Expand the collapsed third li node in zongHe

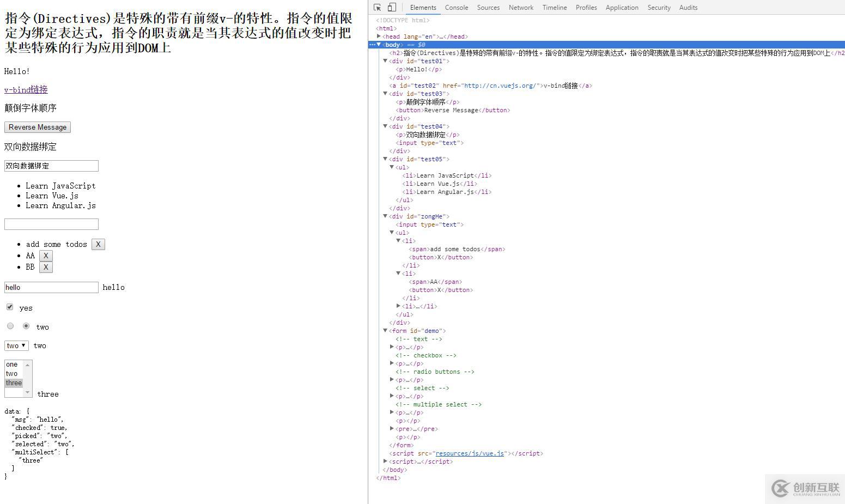(x=398, y=306)
